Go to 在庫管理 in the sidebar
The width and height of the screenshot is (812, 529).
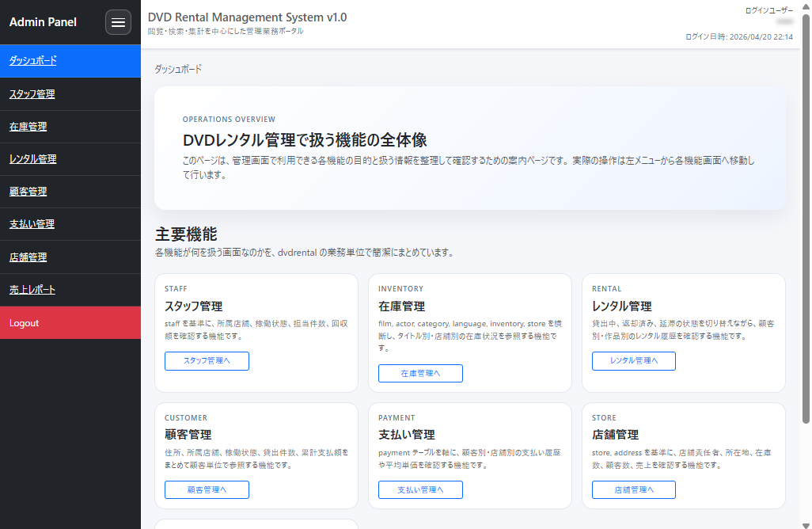pos(70,127)
